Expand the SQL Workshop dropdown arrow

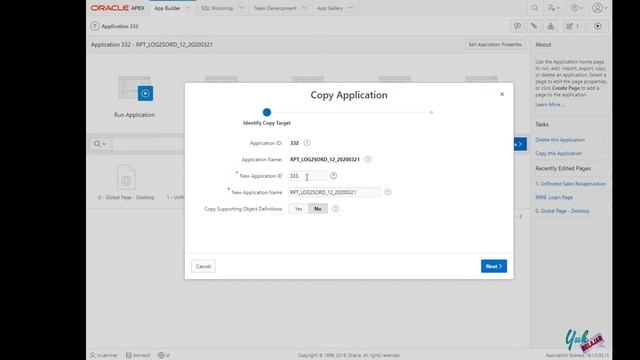point(241,8)
